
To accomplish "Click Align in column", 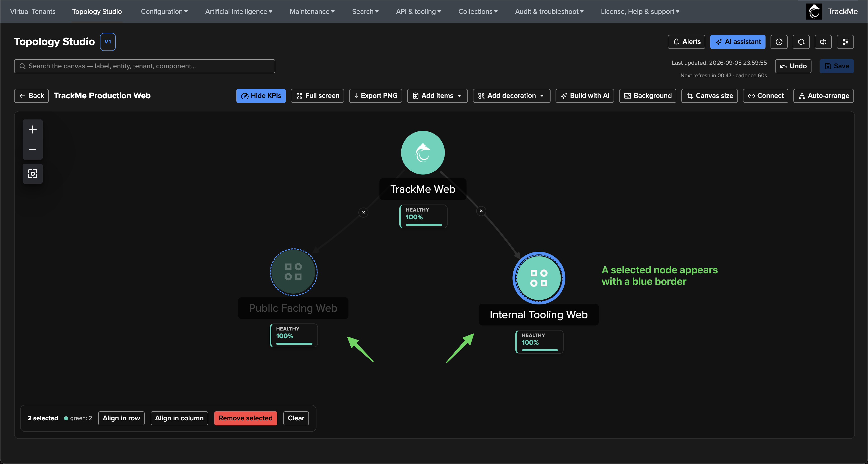I will pyautogui.click(x=179, y=418).
